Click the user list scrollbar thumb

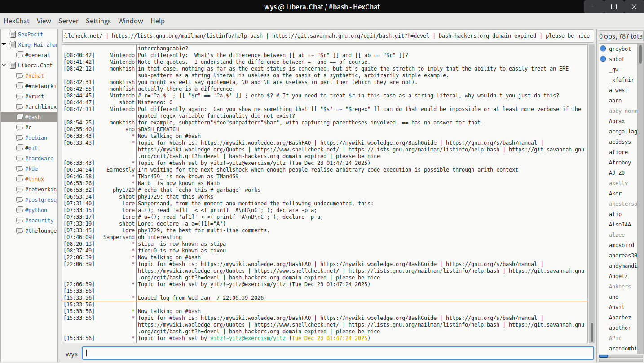pos(604,356)
